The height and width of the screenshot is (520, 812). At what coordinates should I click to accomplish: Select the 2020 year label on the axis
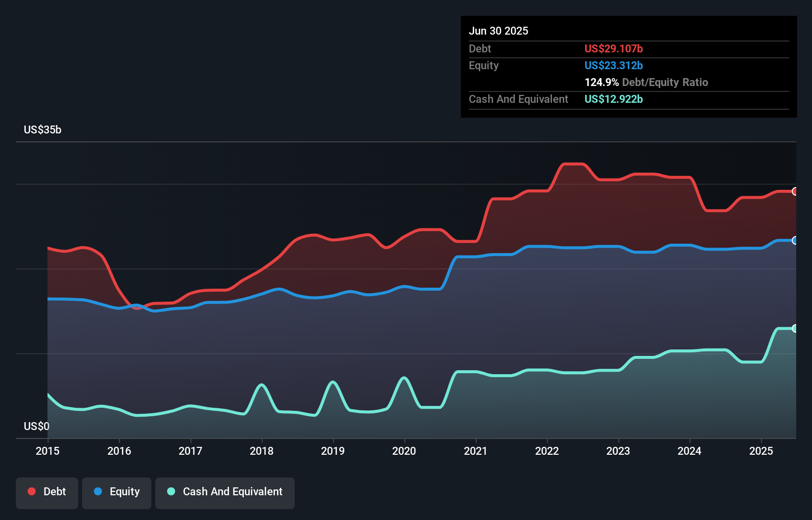[x=404, y=451]
